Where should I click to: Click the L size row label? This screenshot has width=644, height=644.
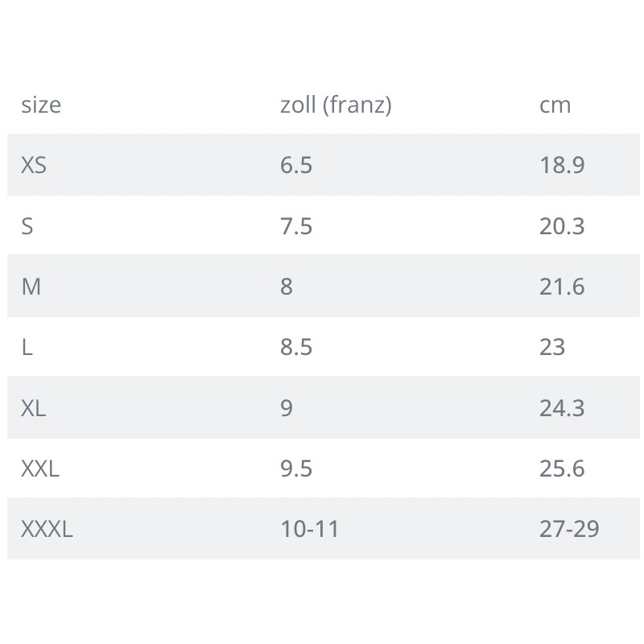click(x=27, y=347)
